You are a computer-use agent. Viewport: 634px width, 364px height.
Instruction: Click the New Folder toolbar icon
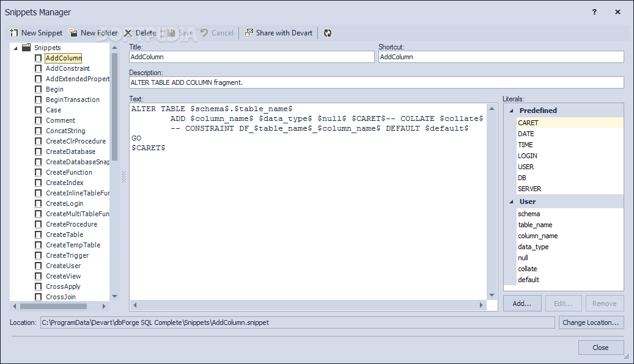coord(73,33)
